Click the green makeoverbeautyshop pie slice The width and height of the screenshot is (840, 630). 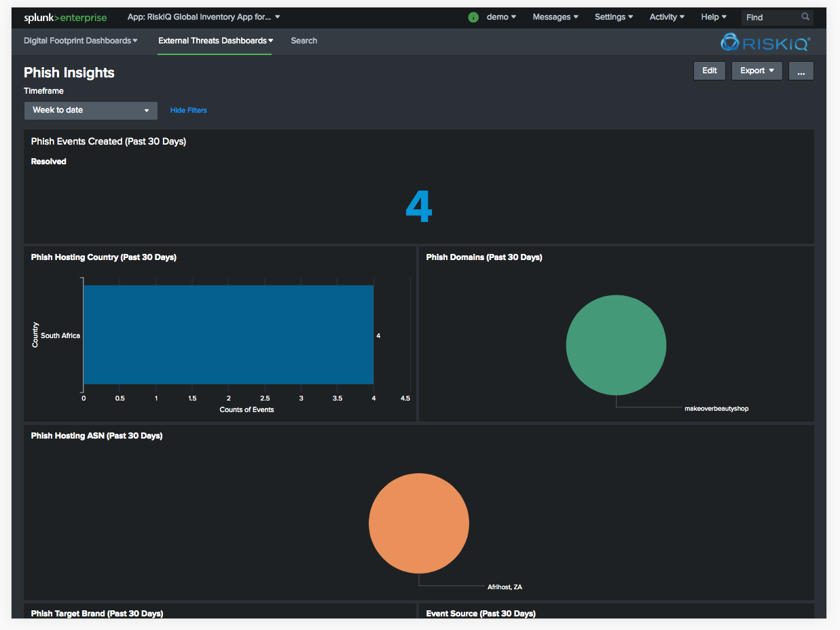click(x=616, y=345)
